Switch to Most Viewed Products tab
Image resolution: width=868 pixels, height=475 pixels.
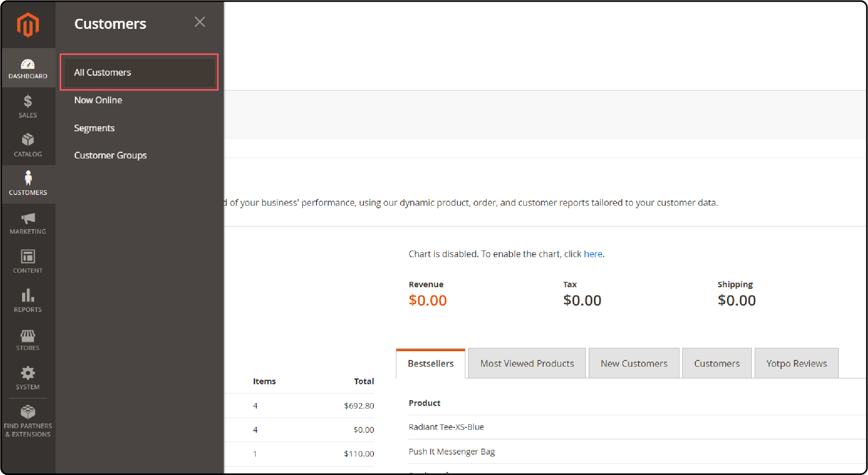tap(527, 363)
